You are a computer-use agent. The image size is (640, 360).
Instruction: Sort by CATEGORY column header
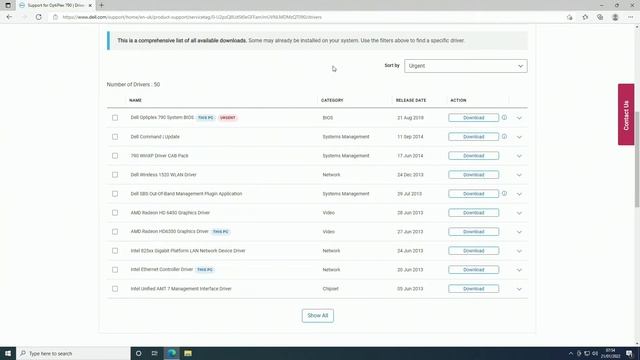tap(332, 100)
